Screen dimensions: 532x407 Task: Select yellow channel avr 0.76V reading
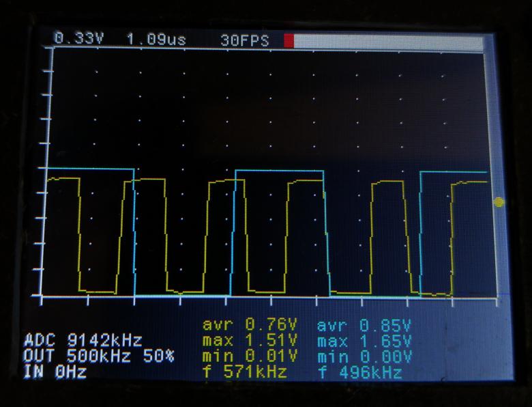pyautogui.click(x=250, y=325)
